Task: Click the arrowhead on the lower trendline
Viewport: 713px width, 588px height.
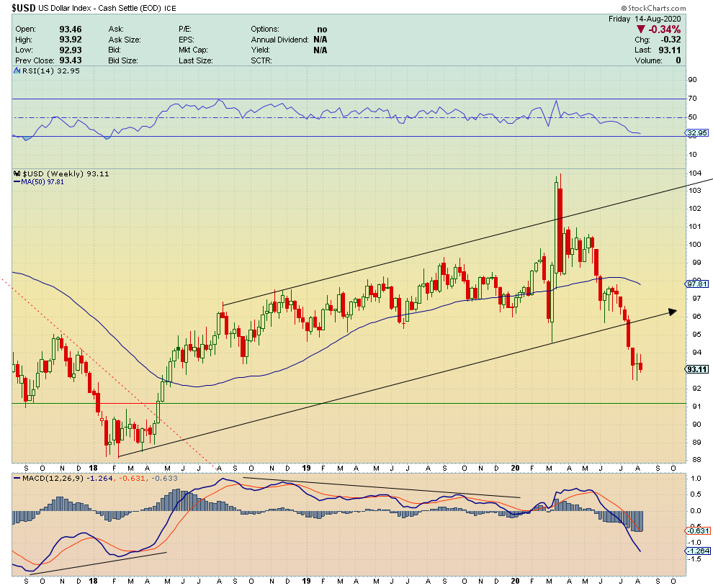Action: tap(673, 311)
